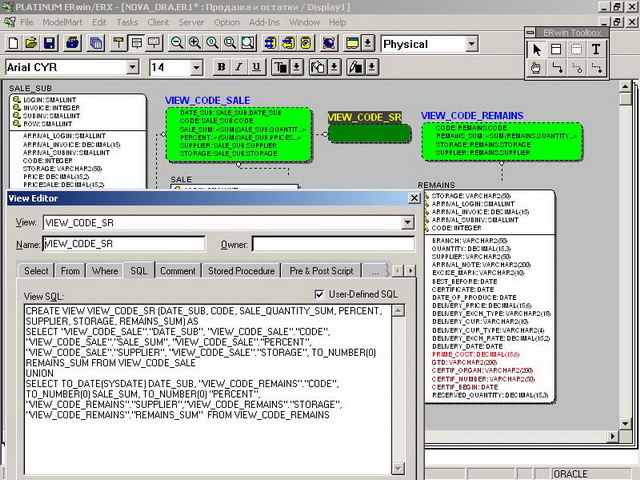This screenshot has height=480, width=640.
Task: Click the line color pen button
Action: 356,67
